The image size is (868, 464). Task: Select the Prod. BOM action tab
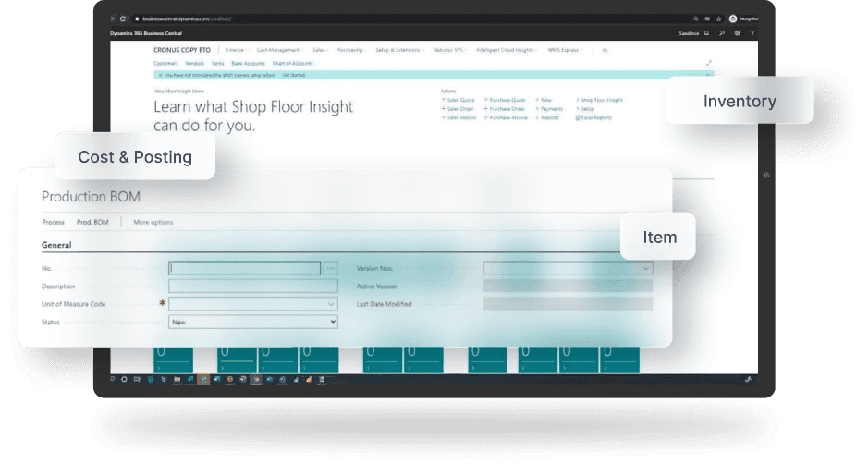[x=92, y=222]
